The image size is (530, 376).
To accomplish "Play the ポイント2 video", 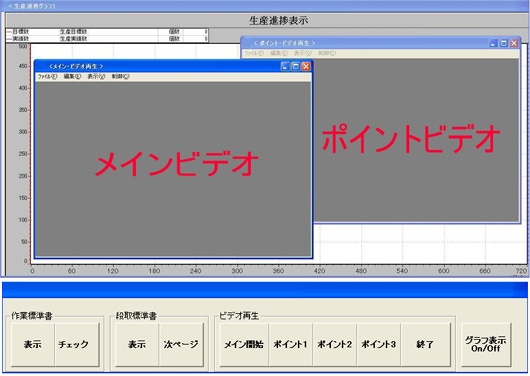I will click(x=335, y=345).
